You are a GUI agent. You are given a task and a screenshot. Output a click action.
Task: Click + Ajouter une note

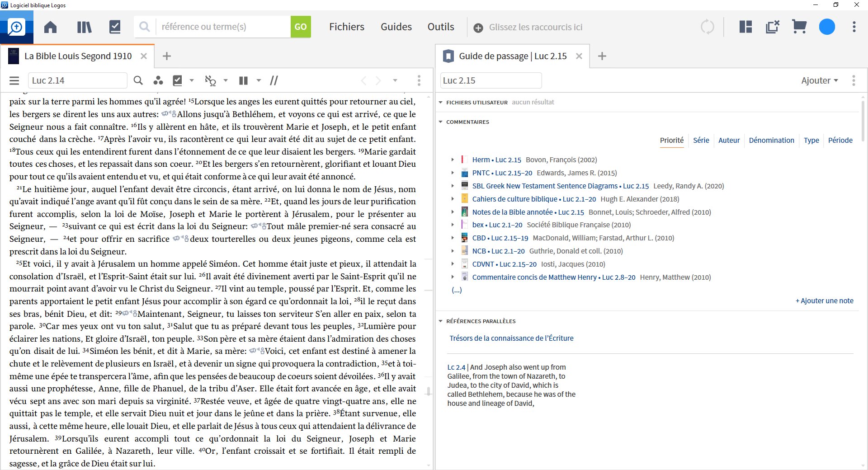(825, 301)
